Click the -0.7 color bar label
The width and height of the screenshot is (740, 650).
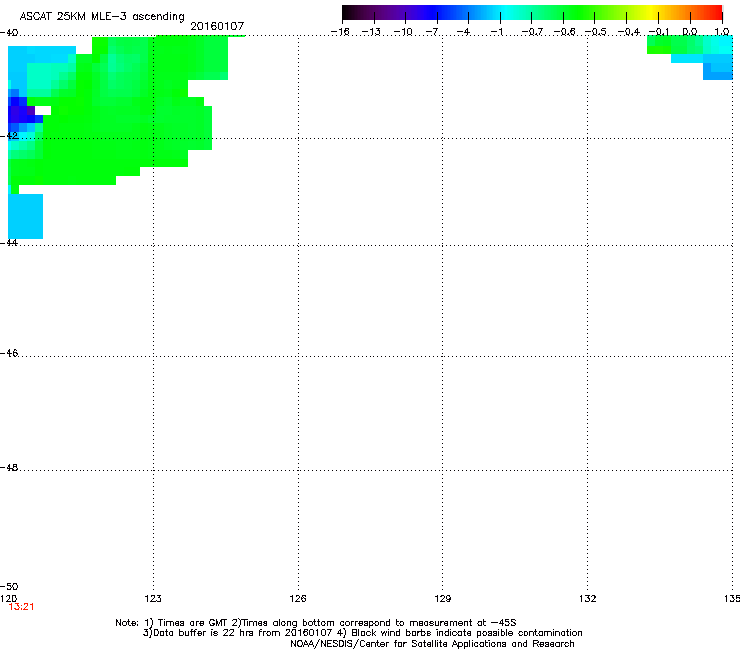coord(532,32)
